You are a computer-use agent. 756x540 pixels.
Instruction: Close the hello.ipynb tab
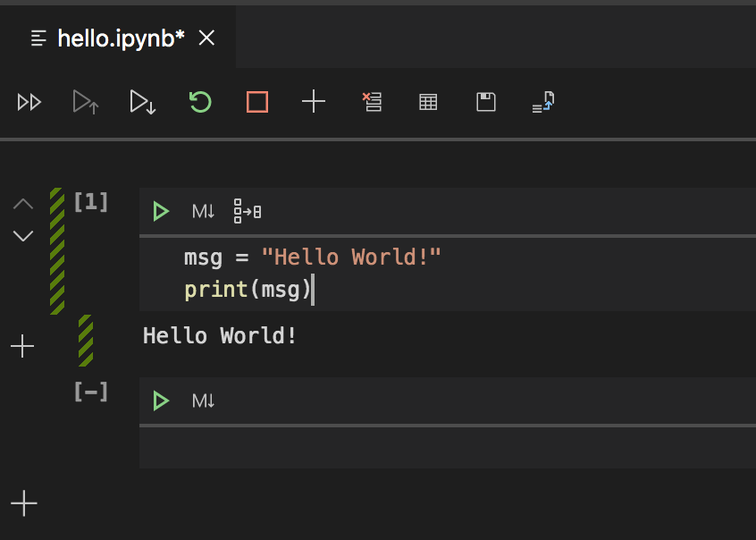(206, 38)
